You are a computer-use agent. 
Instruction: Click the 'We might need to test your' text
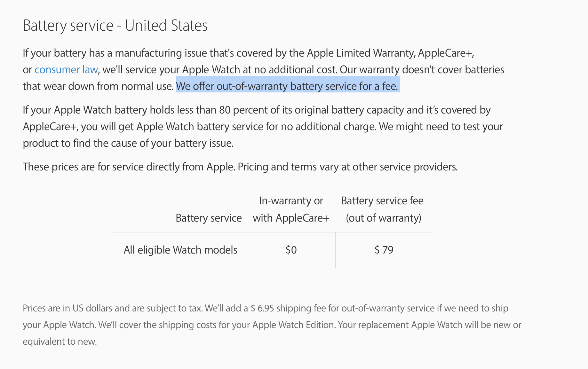coord(441,127)
